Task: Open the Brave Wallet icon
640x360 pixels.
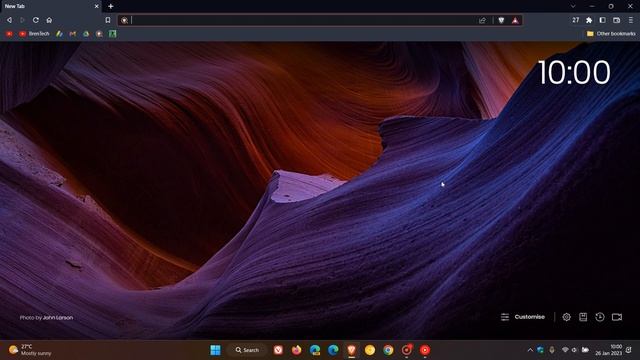Action: pyautogui.click(x=617, y=20)
